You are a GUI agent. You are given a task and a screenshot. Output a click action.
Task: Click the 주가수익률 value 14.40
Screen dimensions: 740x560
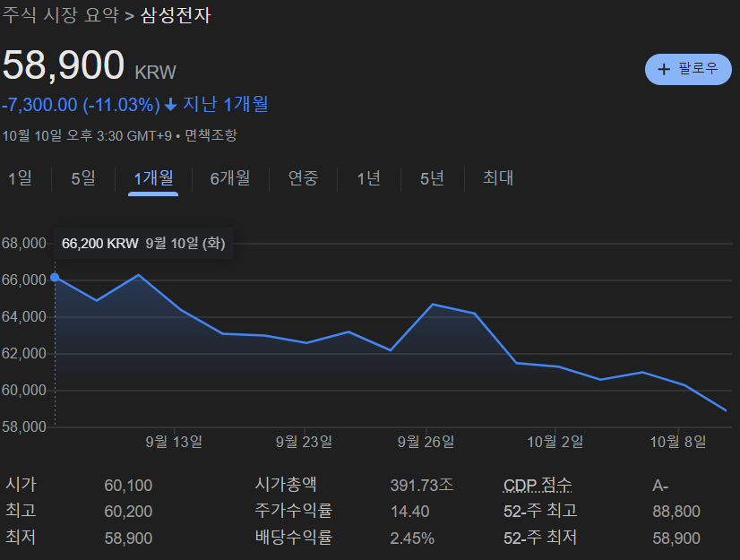[410, 512]
